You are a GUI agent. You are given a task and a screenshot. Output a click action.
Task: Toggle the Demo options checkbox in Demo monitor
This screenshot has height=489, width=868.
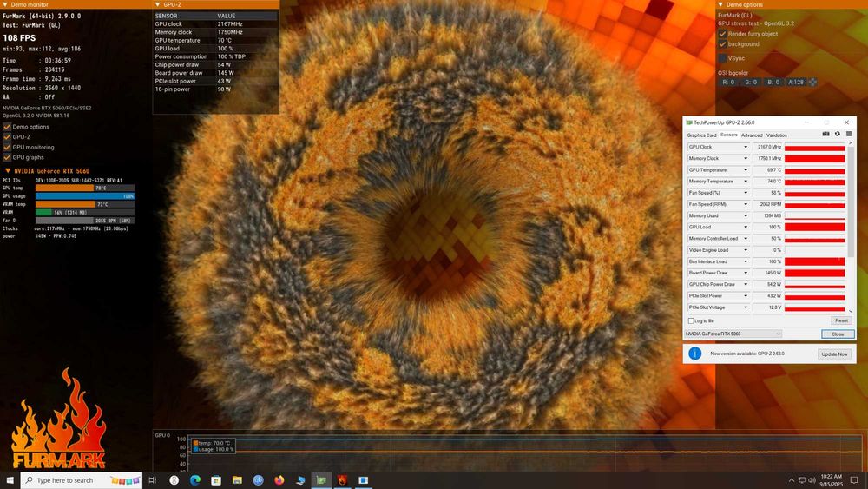point(7,127)
